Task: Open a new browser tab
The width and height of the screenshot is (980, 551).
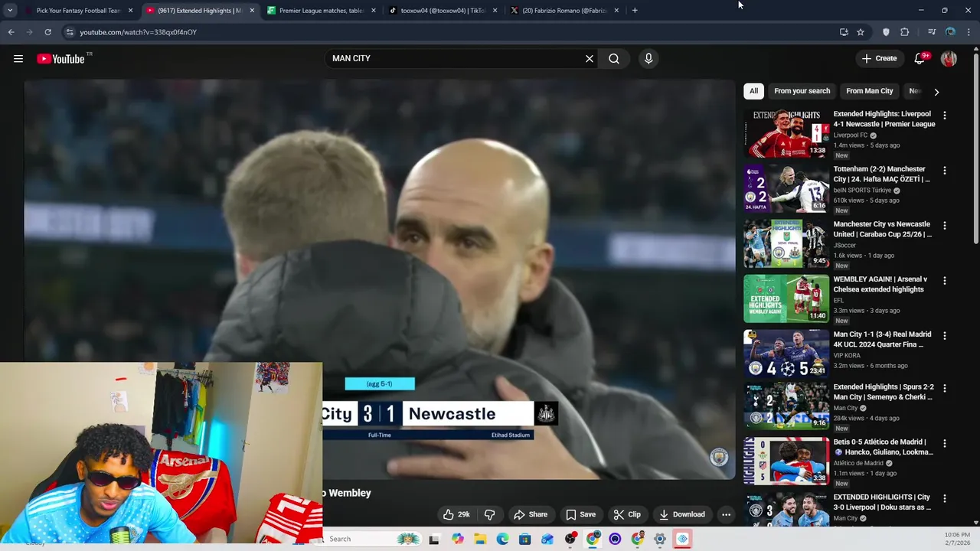Action: (635, 11)
